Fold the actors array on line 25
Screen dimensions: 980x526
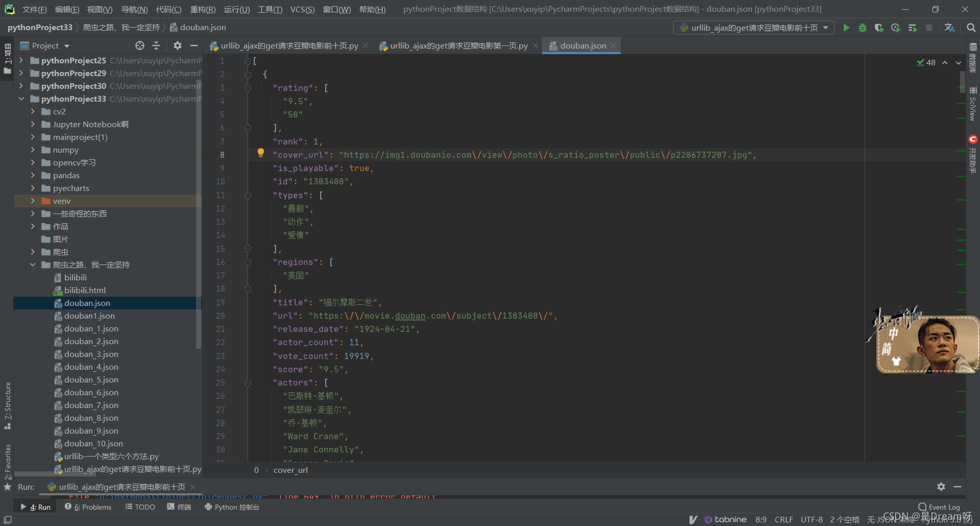point(248,382)
